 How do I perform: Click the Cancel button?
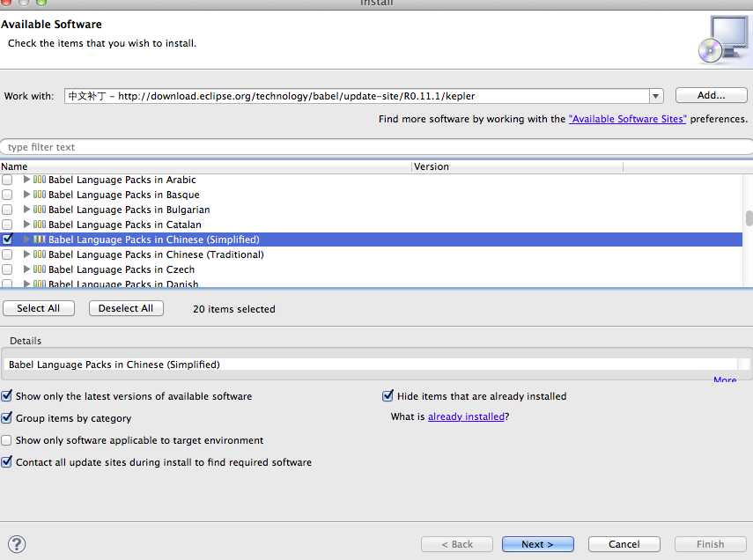[x=624, y=544]
